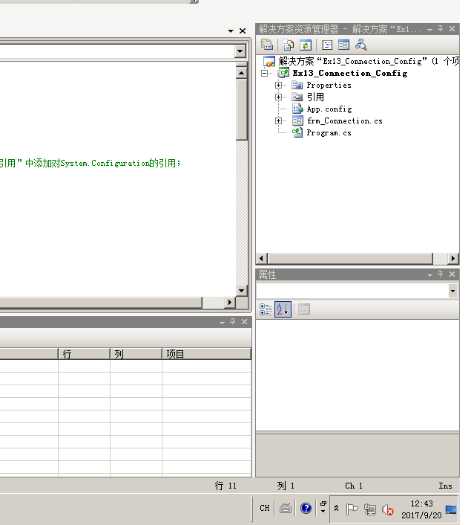
Task: Click the frm_Connection.cs form icon
Action: 297,121
